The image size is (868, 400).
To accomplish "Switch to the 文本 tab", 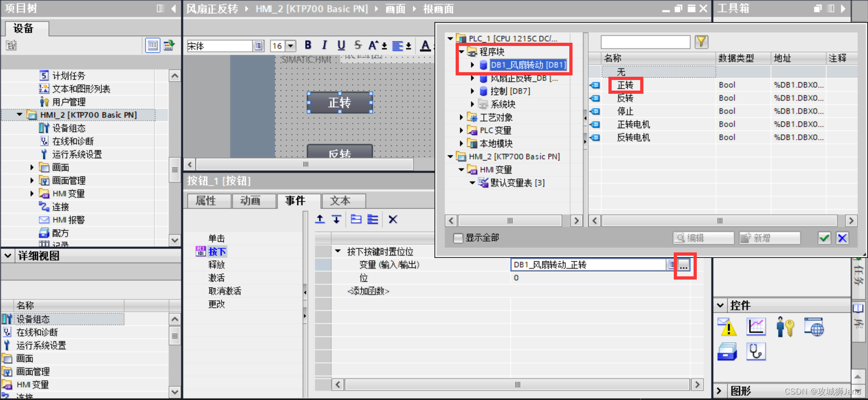I will (x=343, y=201).
